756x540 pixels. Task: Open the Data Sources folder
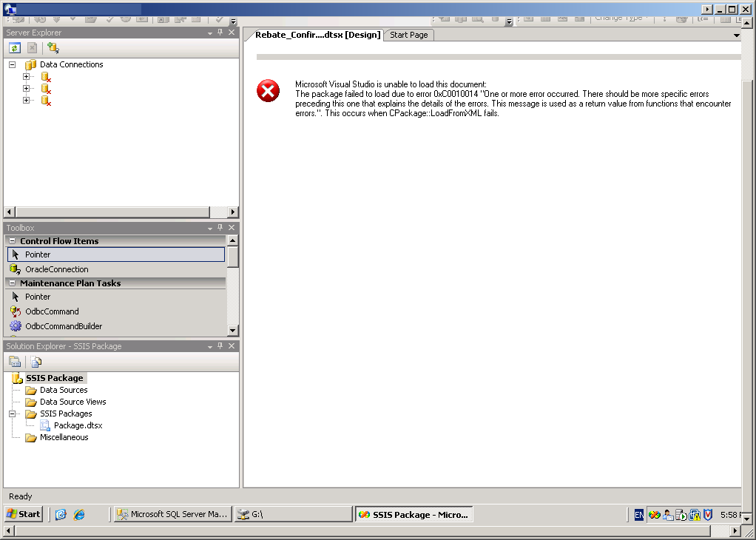(63, 390)
